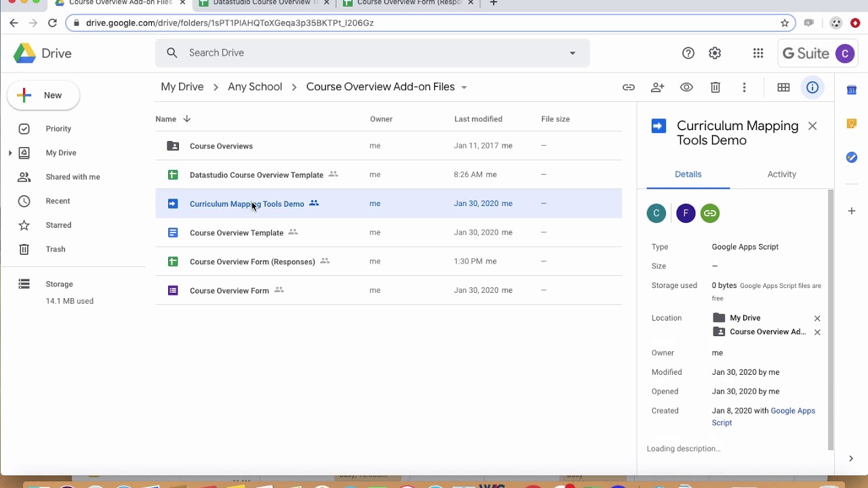The width and height of the screenshot is (868, 488).
Task: Open the Google apps grid launcher
Action: tap(758, 54)
